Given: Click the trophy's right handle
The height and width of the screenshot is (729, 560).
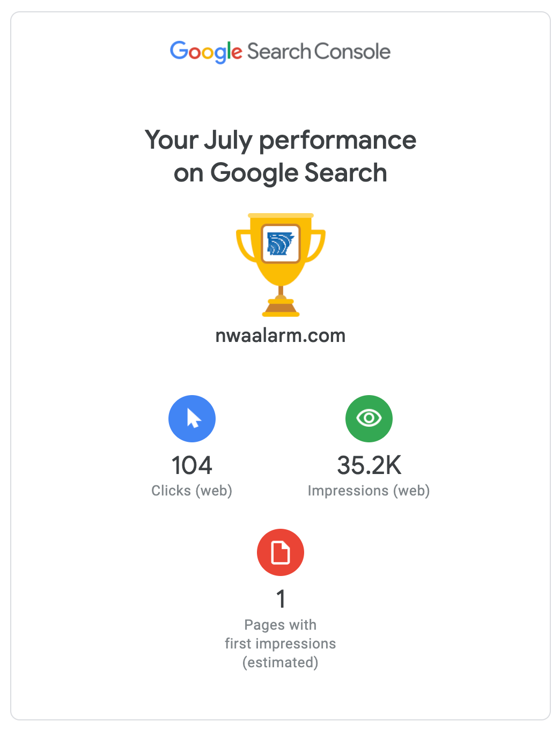Looking at the screenshot, I should 317,245.
